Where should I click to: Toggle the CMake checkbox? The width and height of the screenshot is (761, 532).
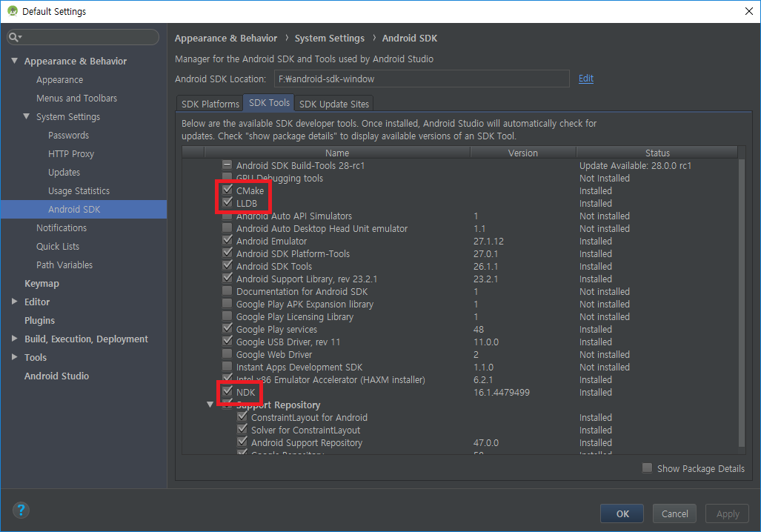[x=227, y=189]
